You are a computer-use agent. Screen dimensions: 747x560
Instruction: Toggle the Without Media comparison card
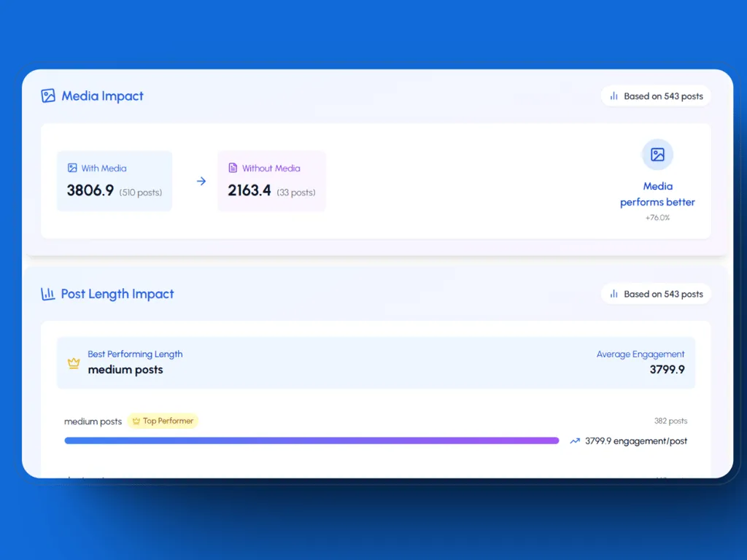click(x=271, y=180)
